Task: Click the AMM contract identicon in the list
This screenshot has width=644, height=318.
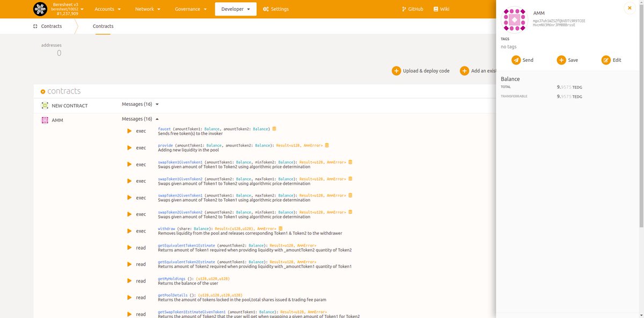Action: click(x=45, y=120)
